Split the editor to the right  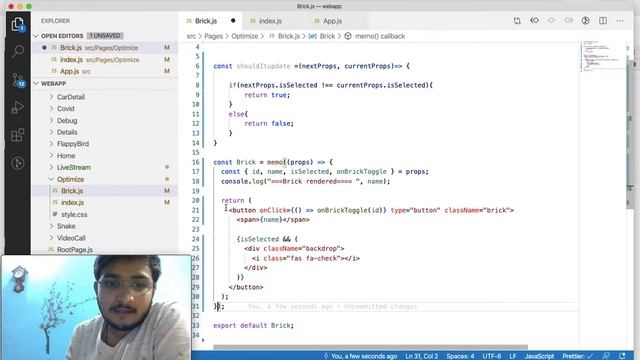coord(603,21)
